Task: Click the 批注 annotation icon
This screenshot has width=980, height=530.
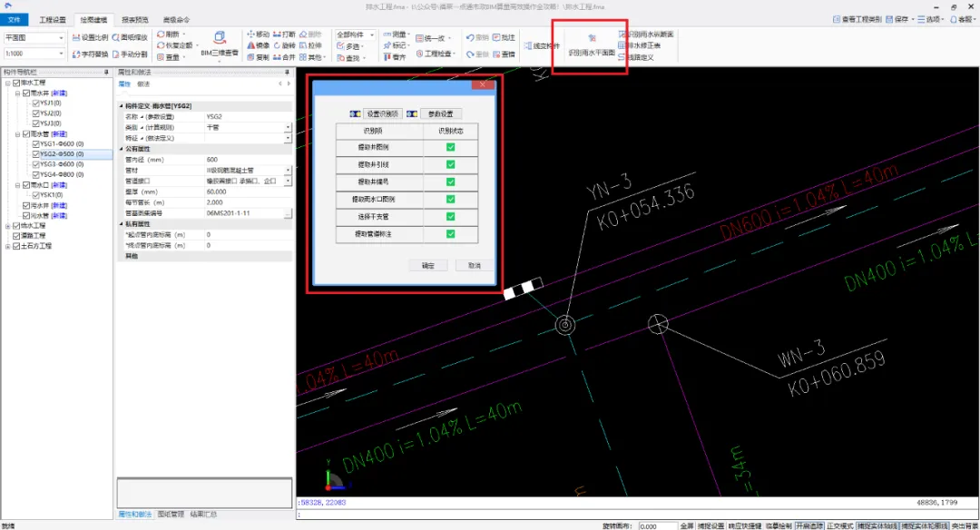Action: click(x=496, y=37)
